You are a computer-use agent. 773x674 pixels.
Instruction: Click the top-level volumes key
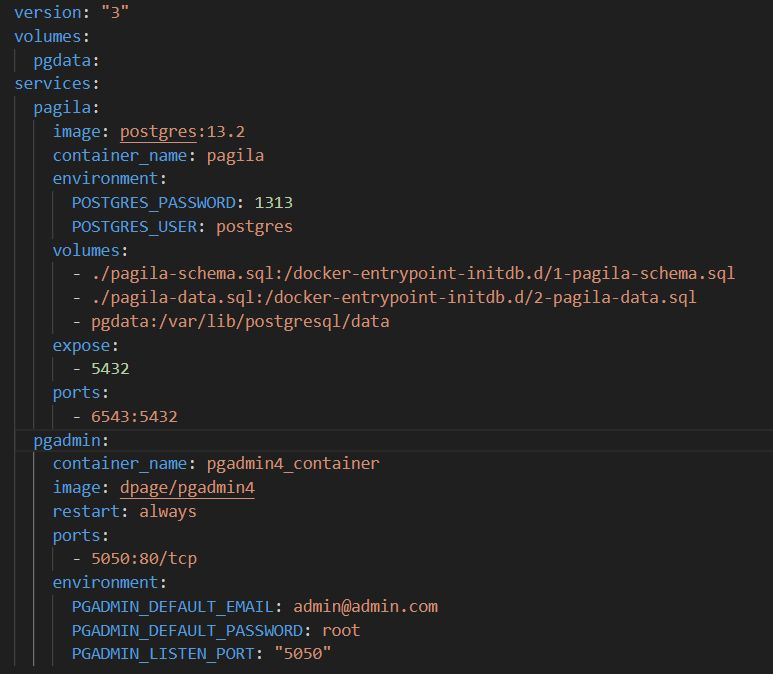pos(48,36)
